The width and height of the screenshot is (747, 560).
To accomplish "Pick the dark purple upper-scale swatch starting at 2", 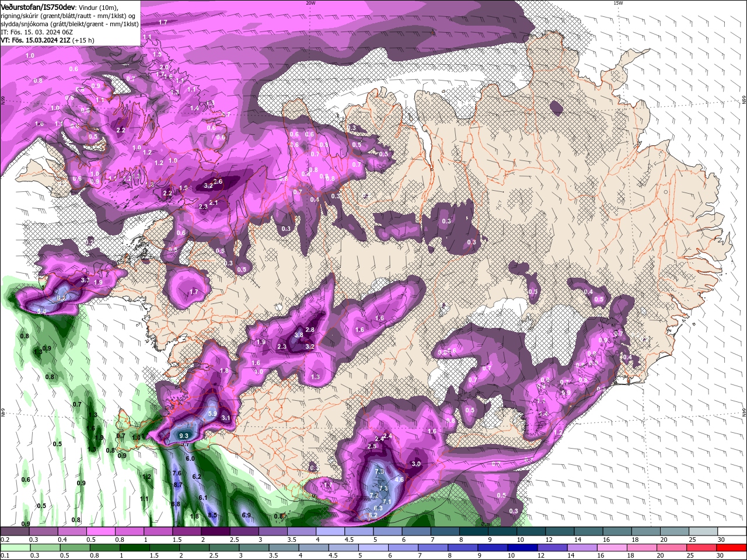I will tap(215, 532).
